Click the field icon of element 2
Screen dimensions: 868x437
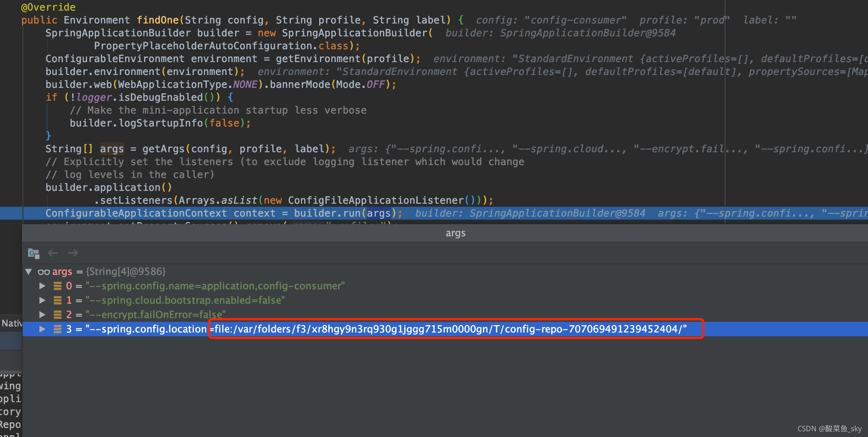[58, 315]
